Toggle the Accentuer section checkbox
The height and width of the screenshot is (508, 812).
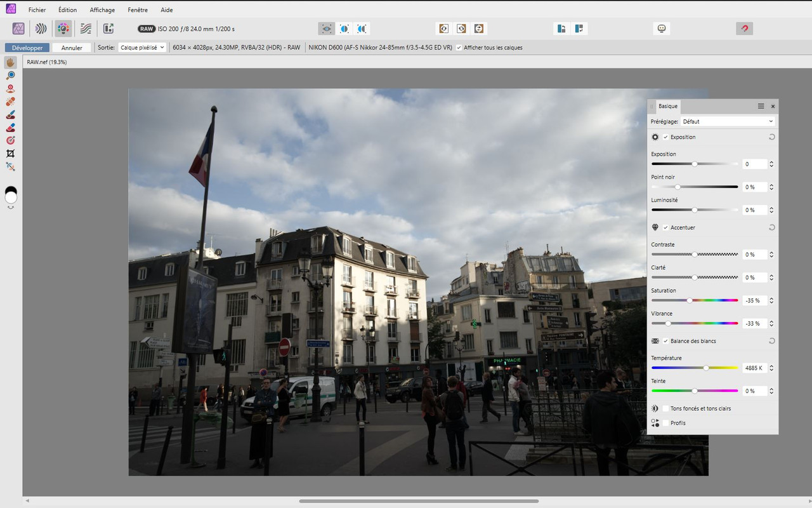coord(665,227)
